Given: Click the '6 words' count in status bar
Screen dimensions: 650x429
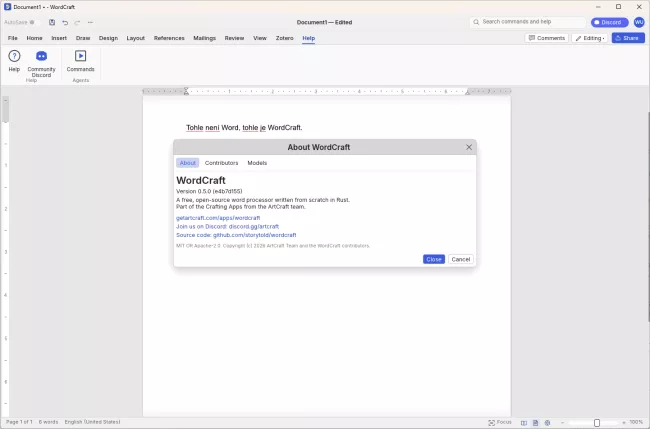Looking at the screenshot, I should (48, 422).
